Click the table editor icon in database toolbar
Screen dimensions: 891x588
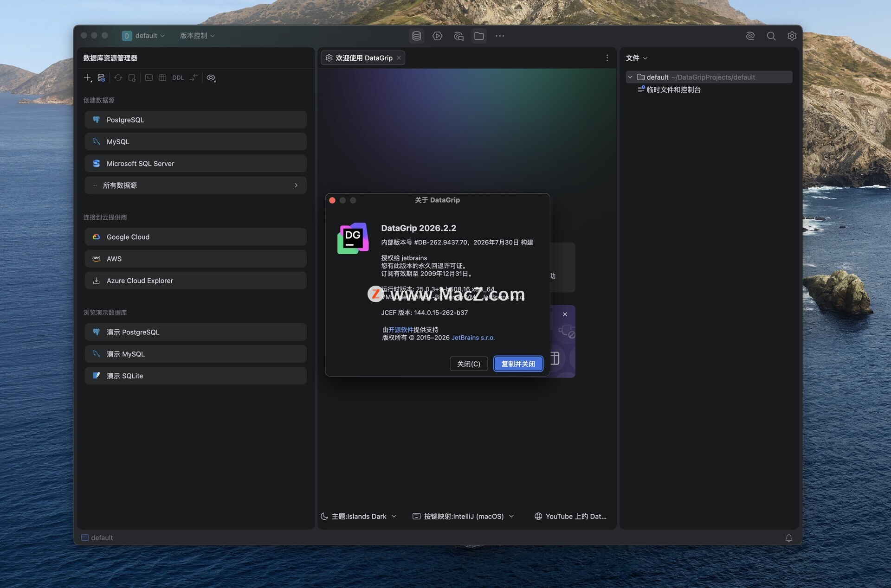pos(162,77)
